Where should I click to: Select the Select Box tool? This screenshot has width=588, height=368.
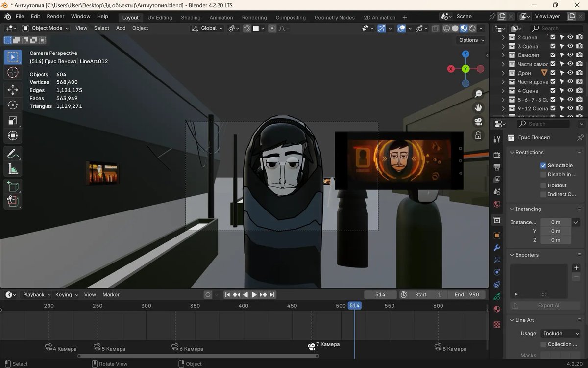(13, 57)
